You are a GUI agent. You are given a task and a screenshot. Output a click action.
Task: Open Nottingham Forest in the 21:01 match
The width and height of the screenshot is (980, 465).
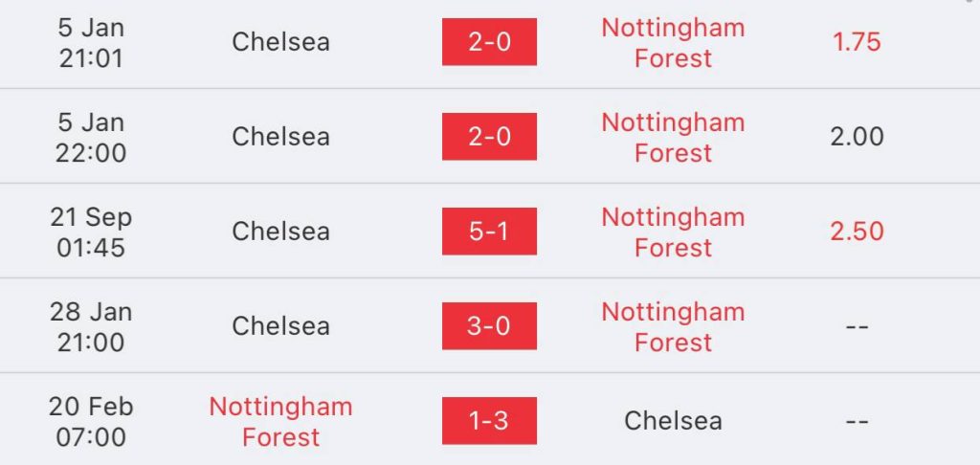(x=673, y=42)
